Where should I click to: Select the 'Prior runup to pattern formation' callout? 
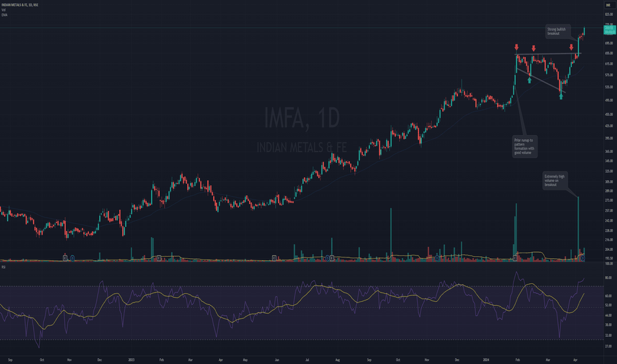pyautogui.click(x=525, y=146)
